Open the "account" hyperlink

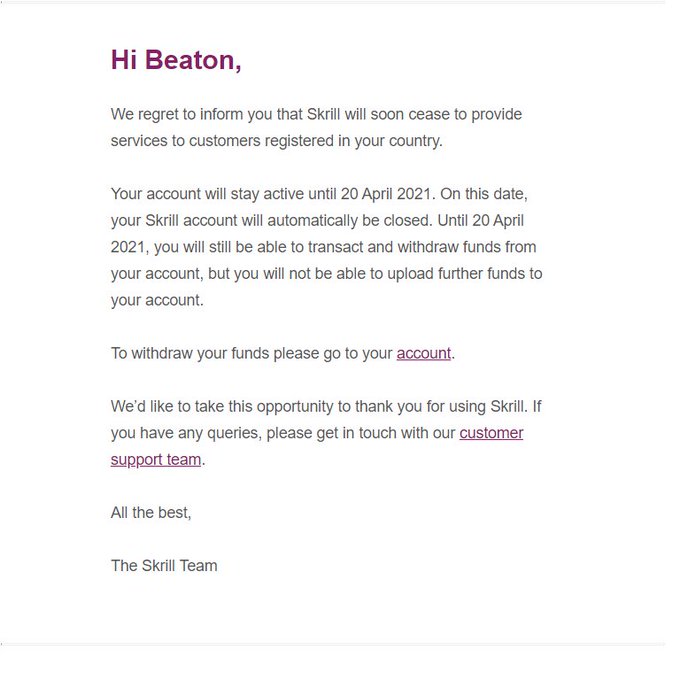tap(424, 353)
